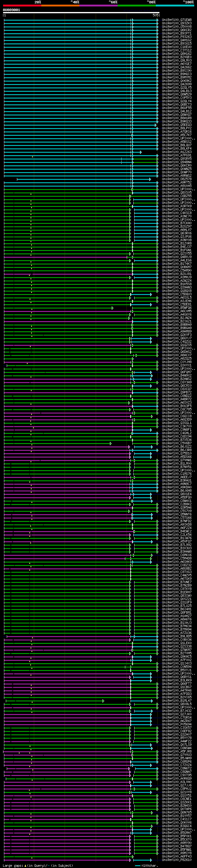Select the UniRef100_C6MGP6 label
The image size is (197, 868).
[177, 761]
